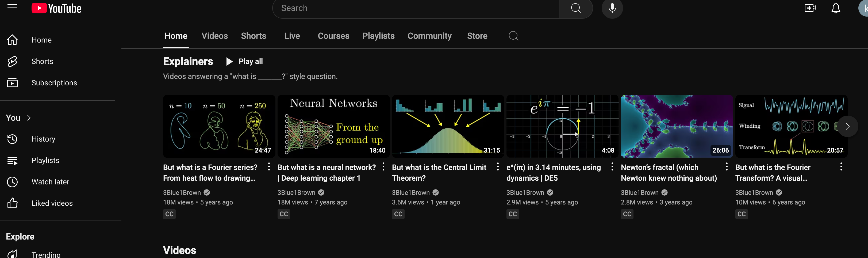Image resolution: width=868 pixels, height=258 pixels.
Task: Open options menu for Central Limit Theorem video
Action: pyautogui.click(x=498, y=167)
